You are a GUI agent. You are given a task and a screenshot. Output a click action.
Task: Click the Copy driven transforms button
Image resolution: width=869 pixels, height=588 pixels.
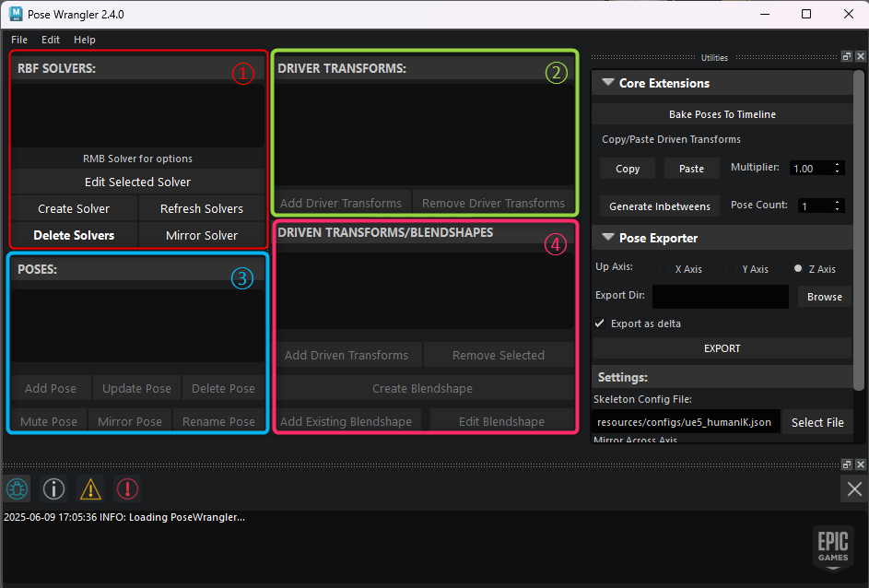[x=628, y=169]
